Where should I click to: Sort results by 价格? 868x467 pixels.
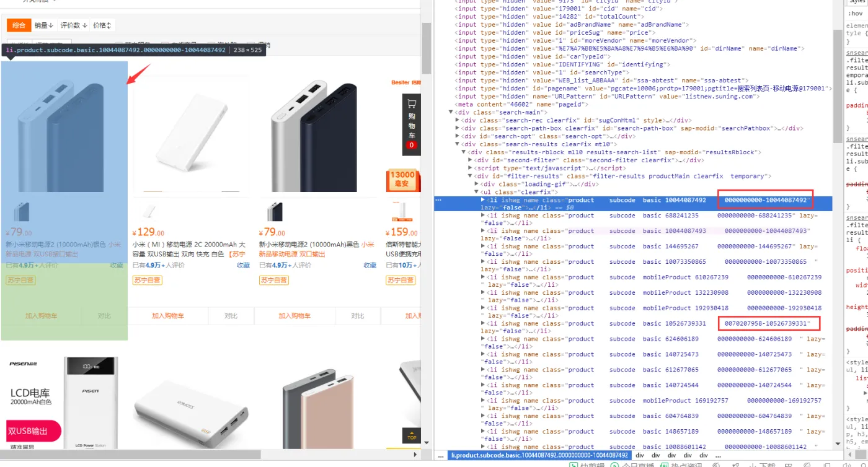click(x=102, y=25)
